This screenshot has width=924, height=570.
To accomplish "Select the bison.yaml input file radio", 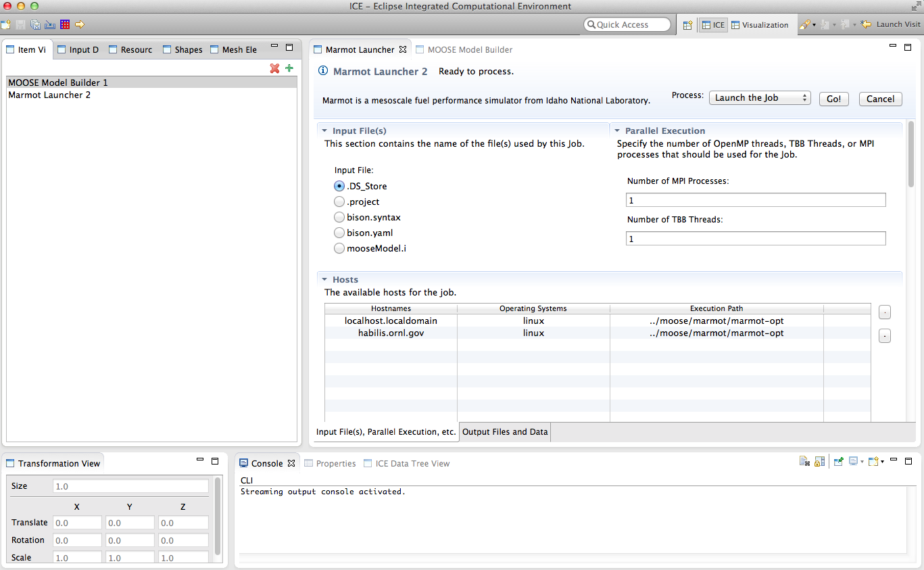I will pyautogui.click(x=339, y=233).
